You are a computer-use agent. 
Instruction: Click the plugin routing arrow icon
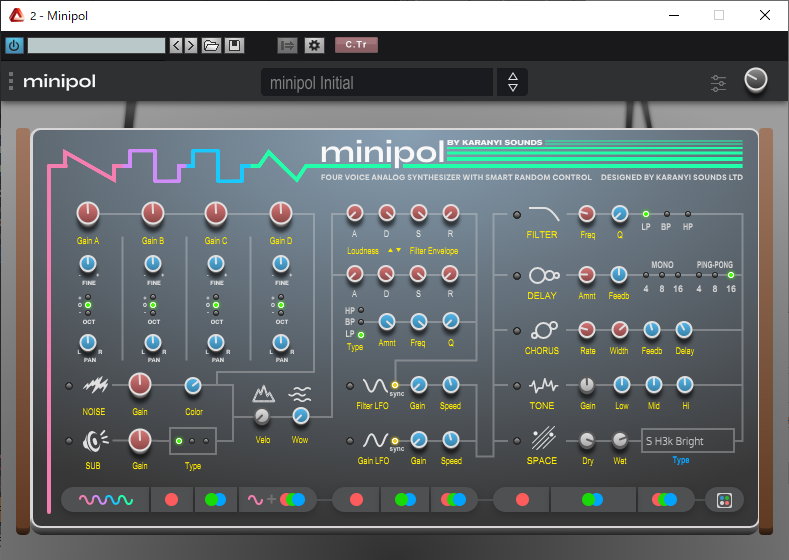[287, 45]
